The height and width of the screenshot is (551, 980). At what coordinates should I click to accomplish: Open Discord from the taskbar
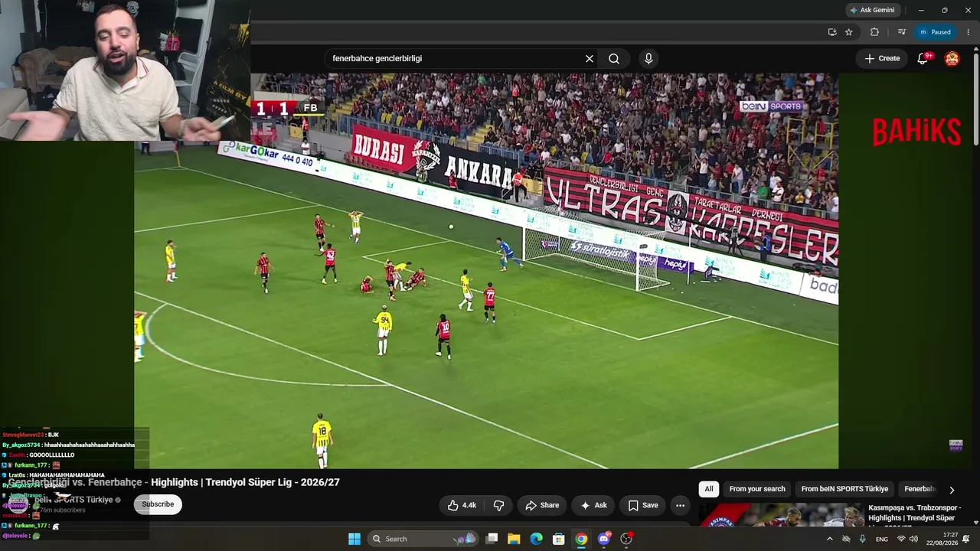[604, 539]
